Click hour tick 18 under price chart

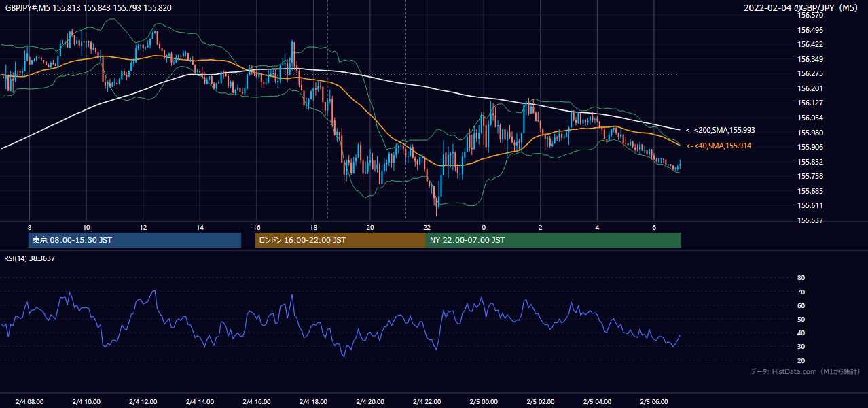[313, 227]
